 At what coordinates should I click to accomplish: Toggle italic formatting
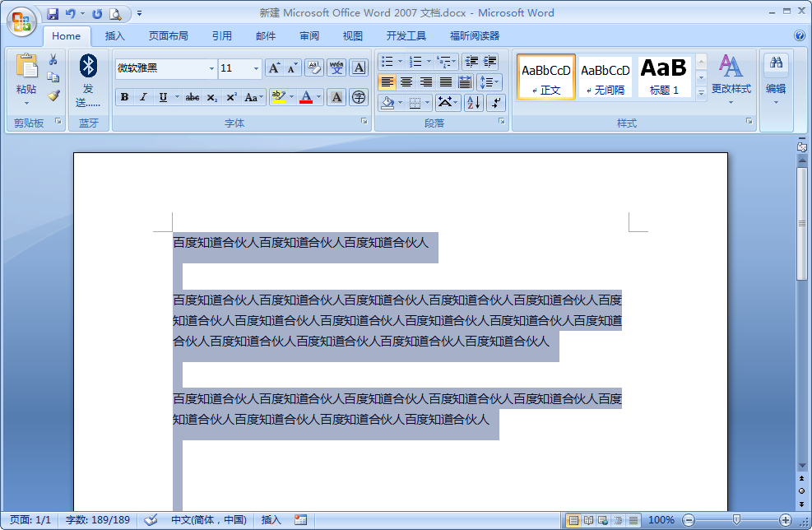click(x=143, y=97)
